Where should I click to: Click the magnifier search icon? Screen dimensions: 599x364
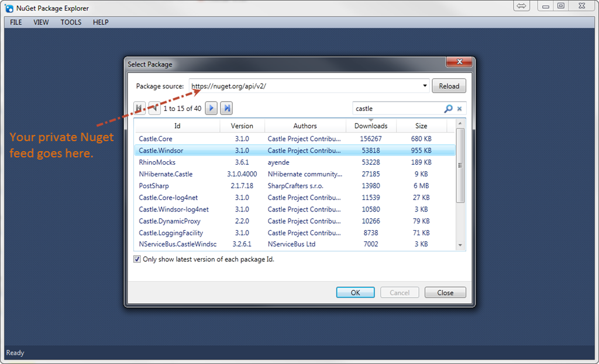coord(448,109)
